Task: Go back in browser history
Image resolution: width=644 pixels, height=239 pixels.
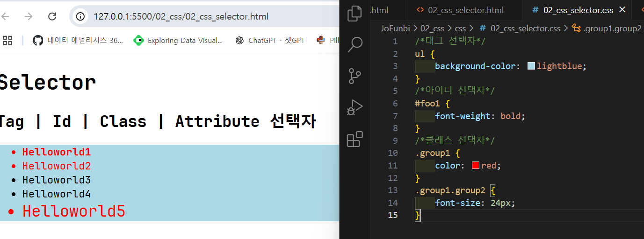Action: pyautogui.click(x=5, y=17)
